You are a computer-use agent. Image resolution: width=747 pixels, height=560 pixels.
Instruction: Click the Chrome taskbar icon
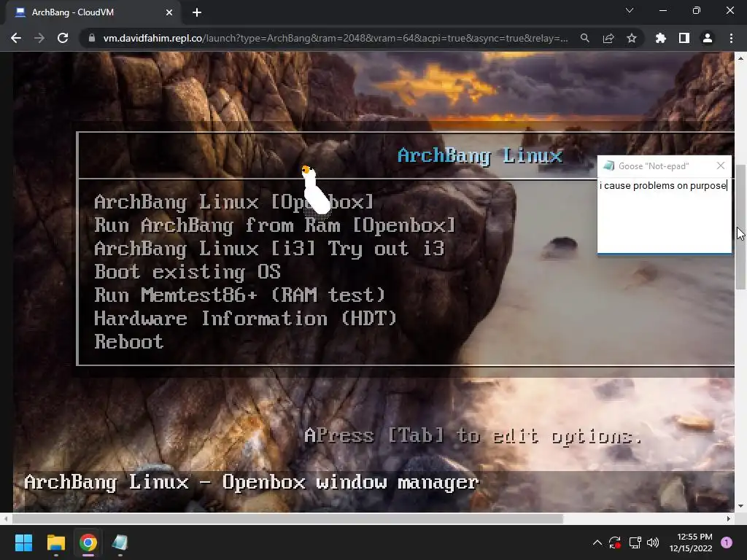pyautogui.click(x=88, y=542)
